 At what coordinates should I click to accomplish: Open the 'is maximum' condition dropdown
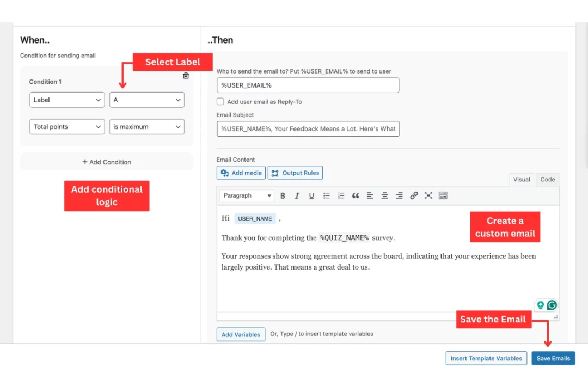coord(146,126)
